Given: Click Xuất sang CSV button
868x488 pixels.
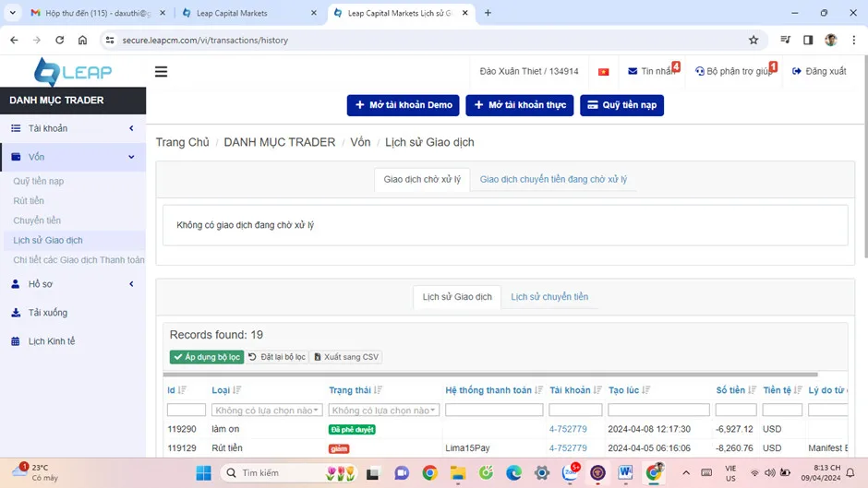Looking at the screenshot, I should tap(346, 357).
